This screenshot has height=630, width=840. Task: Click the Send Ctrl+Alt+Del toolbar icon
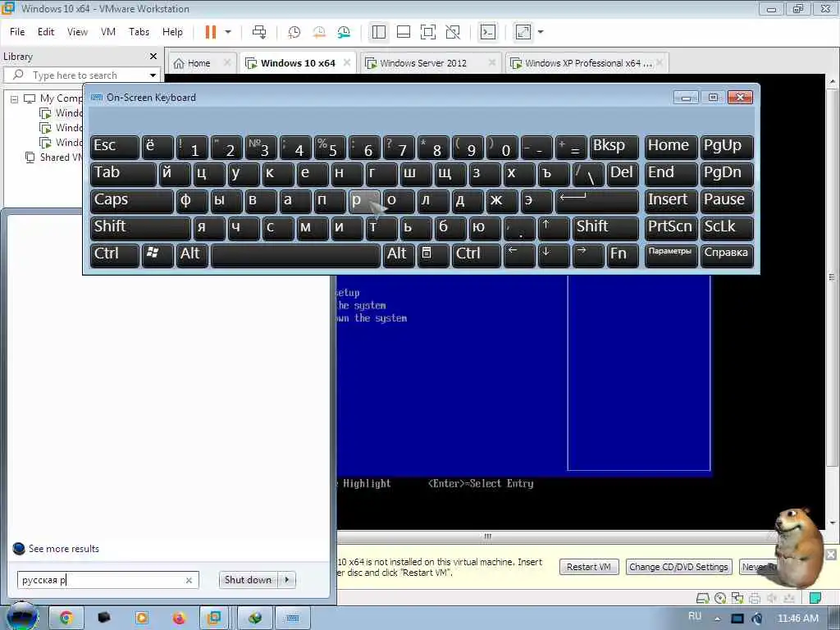[259, 32]
